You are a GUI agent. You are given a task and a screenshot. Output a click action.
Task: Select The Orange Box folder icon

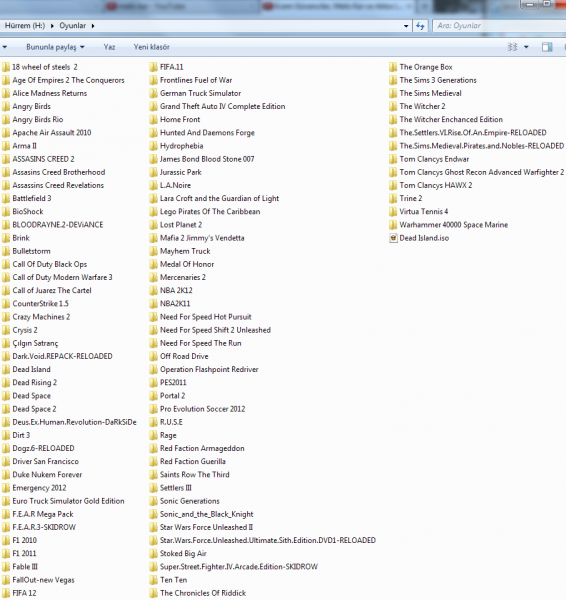pyautogui.click(x=393, y=67)
